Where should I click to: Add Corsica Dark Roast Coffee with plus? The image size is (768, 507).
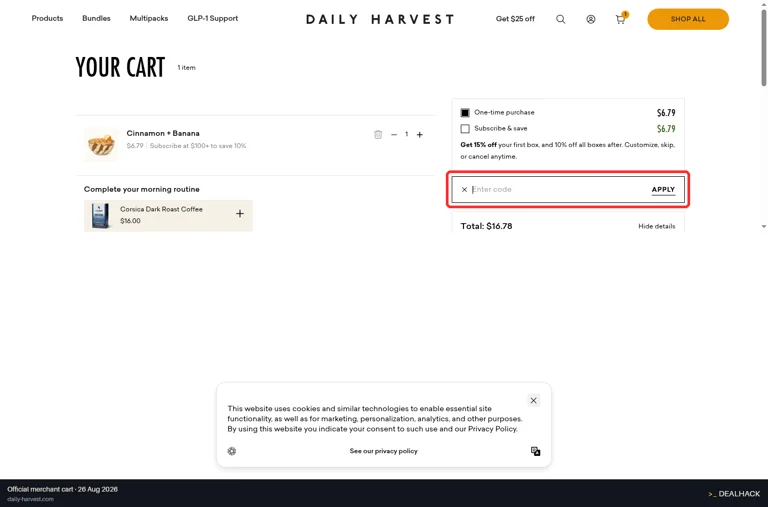pos(240,214)
